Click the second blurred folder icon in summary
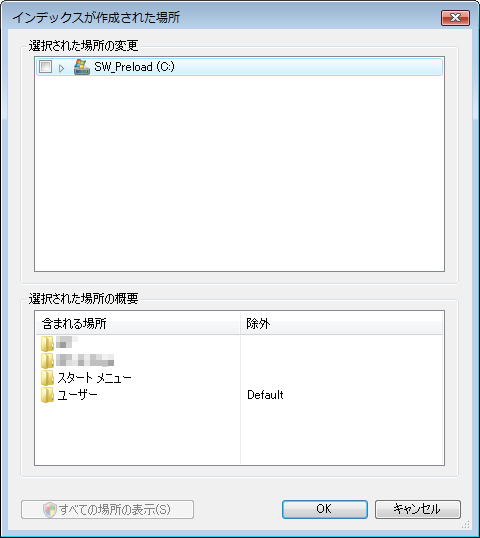Screen dimensions: 480x538 tap(47, 361)
